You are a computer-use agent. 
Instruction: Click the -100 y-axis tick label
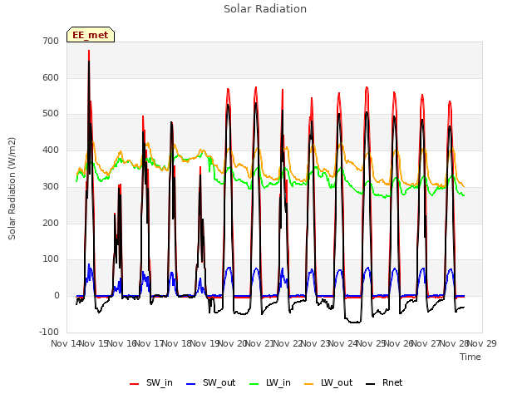point(49,332)
